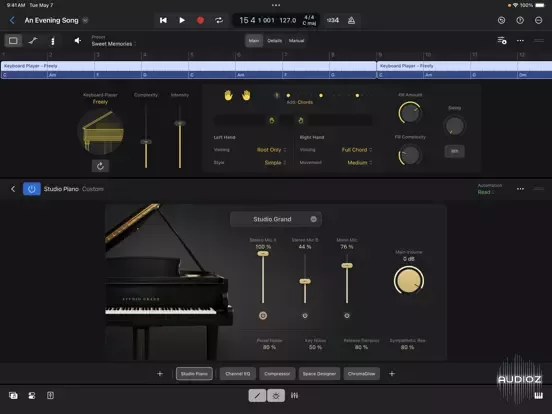The width and height of the screenshot is (552, 414).
Task: Open the automation curve view icon
Action: (33, 41)
